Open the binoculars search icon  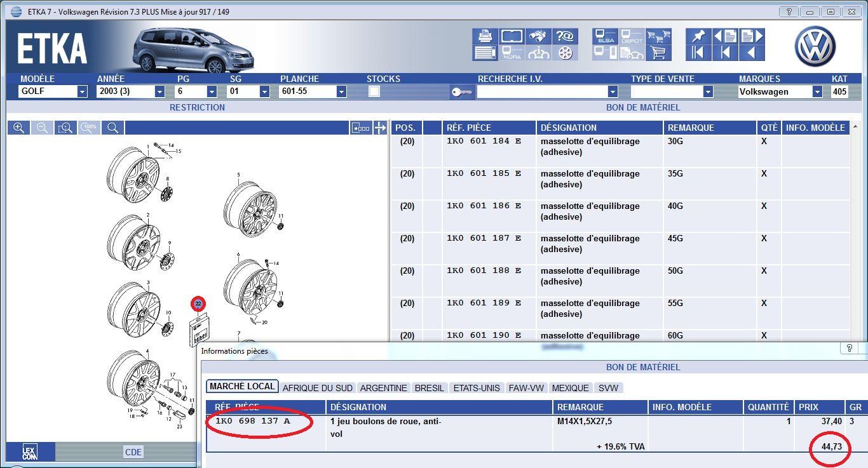539,36
